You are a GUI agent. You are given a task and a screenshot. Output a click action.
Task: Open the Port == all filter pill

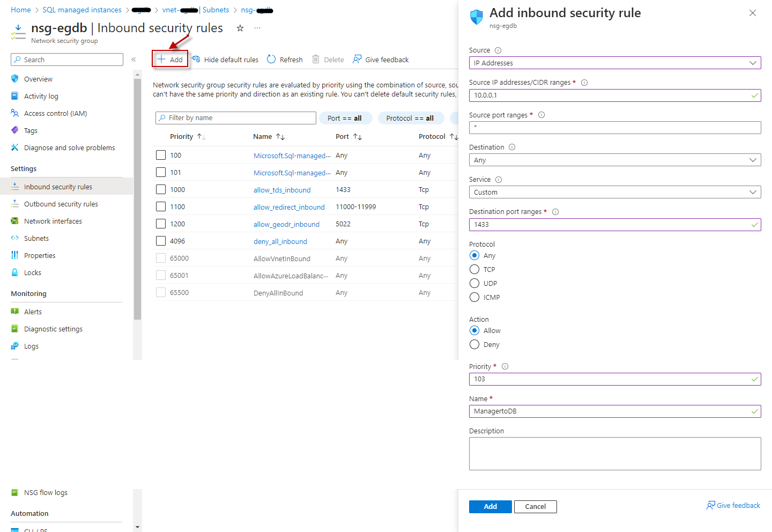click(345, 118)
